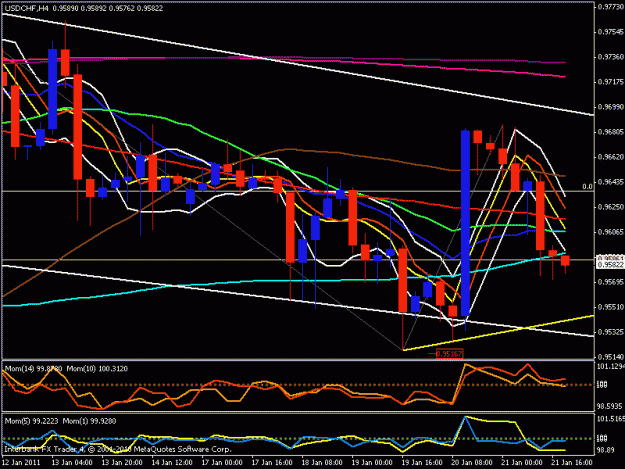
Task: Click the 13 Jan 20:00 time label
Action: tap(122, 463)
